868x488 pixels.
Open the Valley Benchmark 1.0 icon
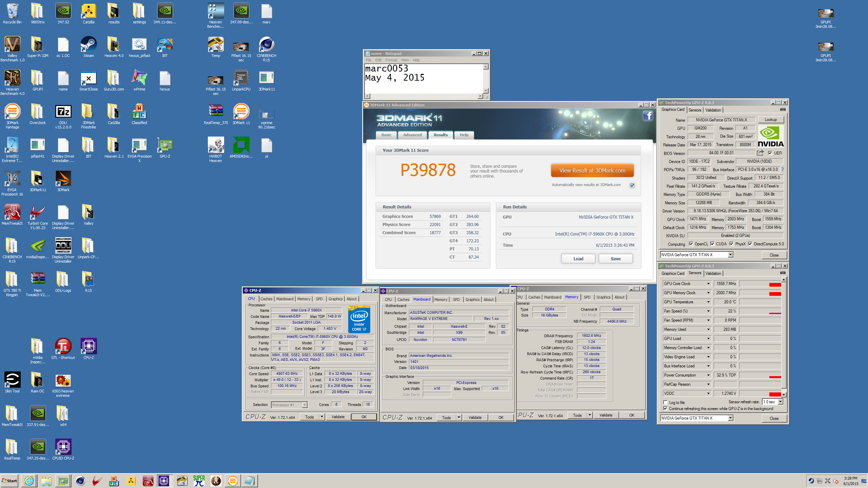[12, 49]
